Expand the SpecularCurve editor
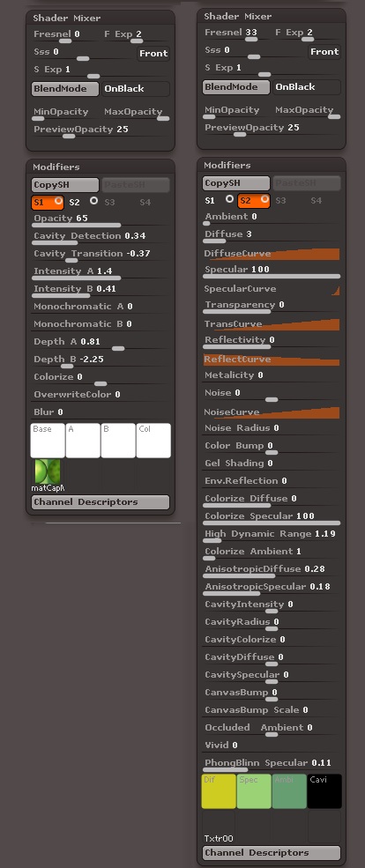 tap(272, 289)
